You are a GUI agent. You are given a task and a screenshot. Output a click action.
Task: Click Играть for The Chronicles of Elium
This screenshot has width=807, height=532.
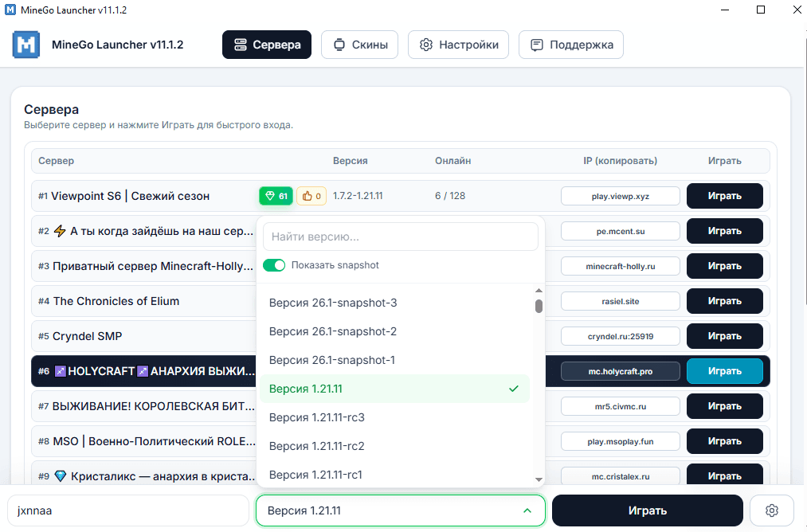pyautogui.click(x=724, y=301)
